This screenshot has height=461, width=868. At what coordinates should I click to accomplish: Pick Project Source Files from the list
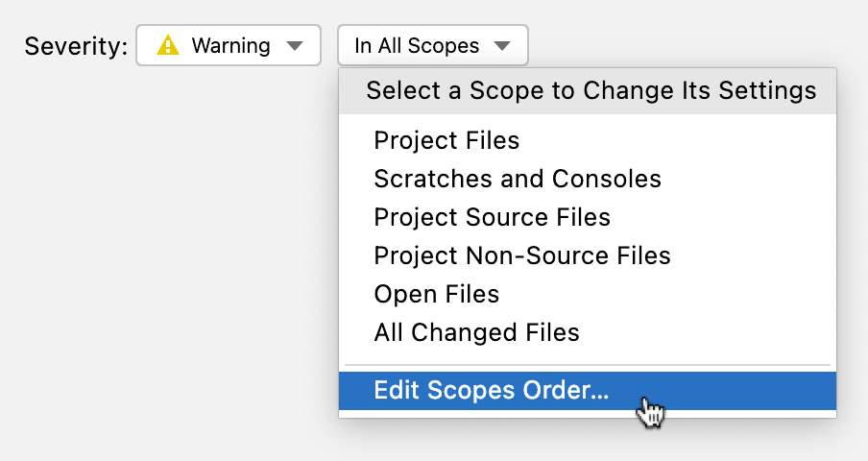492,217
